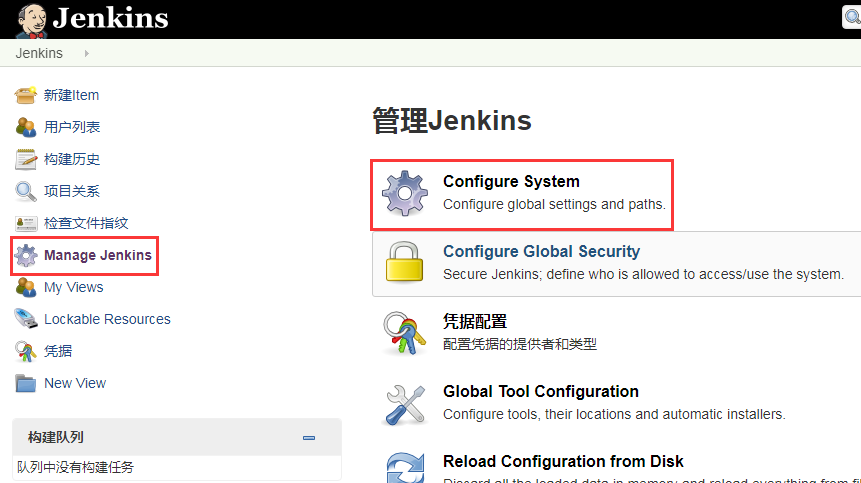Click the 队列中没有构建任务 text

75,467
